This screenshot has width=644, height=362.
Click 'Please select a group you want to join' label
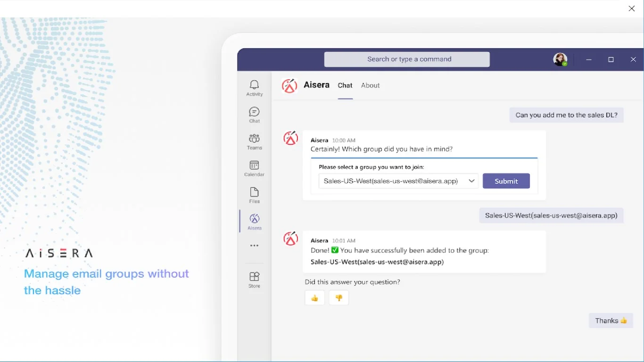tap(372, 167)
